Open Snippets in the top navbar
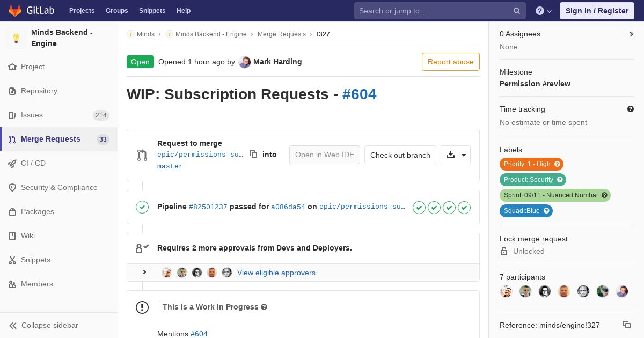The image size is (644, 338). pos(152,11)
